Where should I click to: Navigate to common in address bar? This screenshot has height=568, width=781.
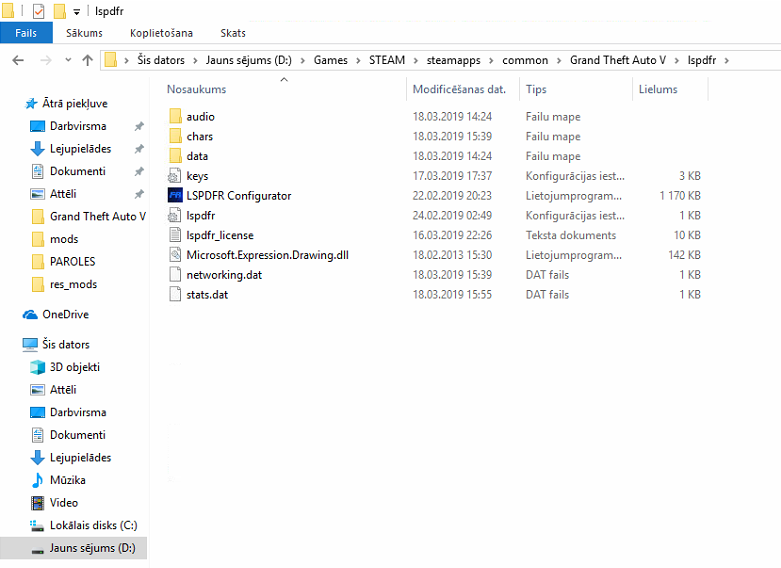point(525,60)
